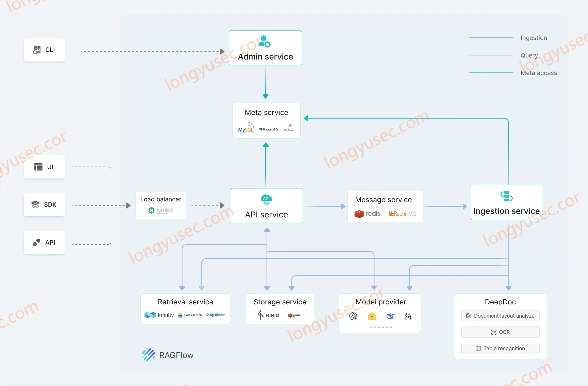Click the MySQL logo in Meta service
Screen dimensions: 588x386
246,127
